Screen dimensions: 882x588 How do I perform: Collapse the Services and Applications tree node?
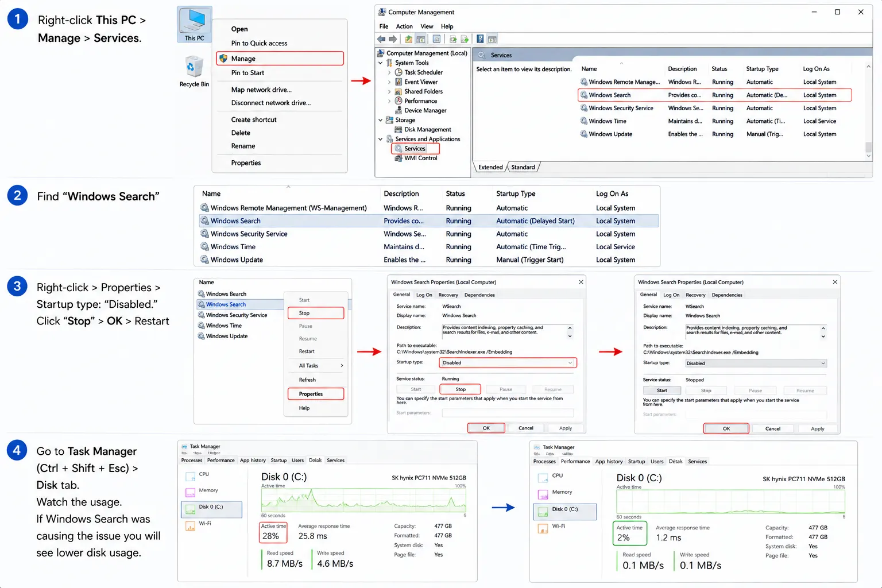point(380,139)
